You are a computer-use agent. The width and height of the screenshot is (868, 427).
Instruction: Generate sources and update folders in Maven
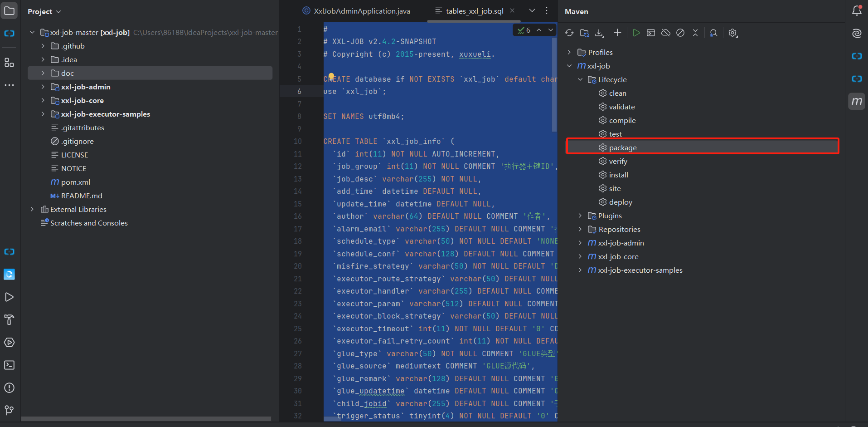click(x=584, y=33)
